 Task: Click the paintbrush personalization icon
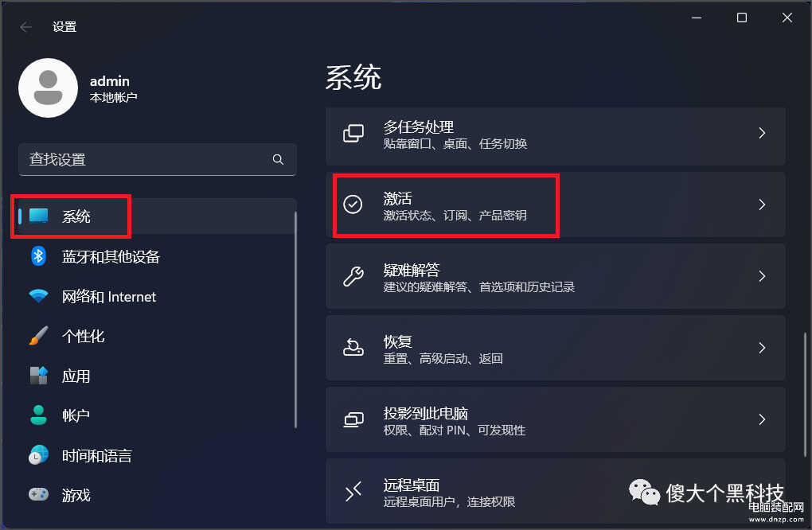pos(39,336)
